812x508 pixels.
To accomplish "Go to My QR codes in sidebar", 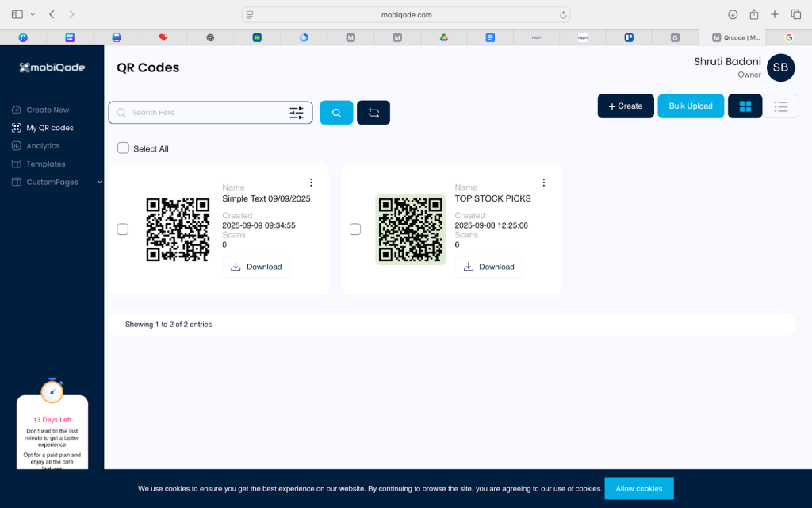I will tap(50, 128).
